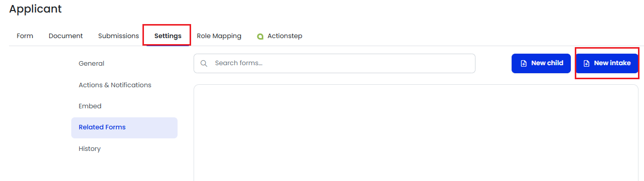Select the Settings tab
The width and height of the screenshot is (644, 181).
pyautogui.click(x=168, y=36)
